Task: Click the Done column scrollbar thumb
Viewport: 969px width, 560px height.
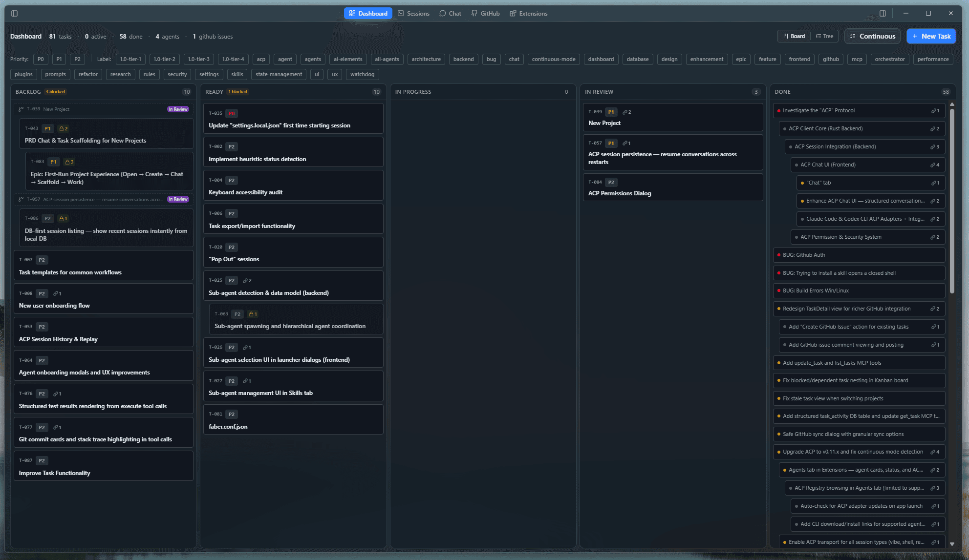Action: 952,200
